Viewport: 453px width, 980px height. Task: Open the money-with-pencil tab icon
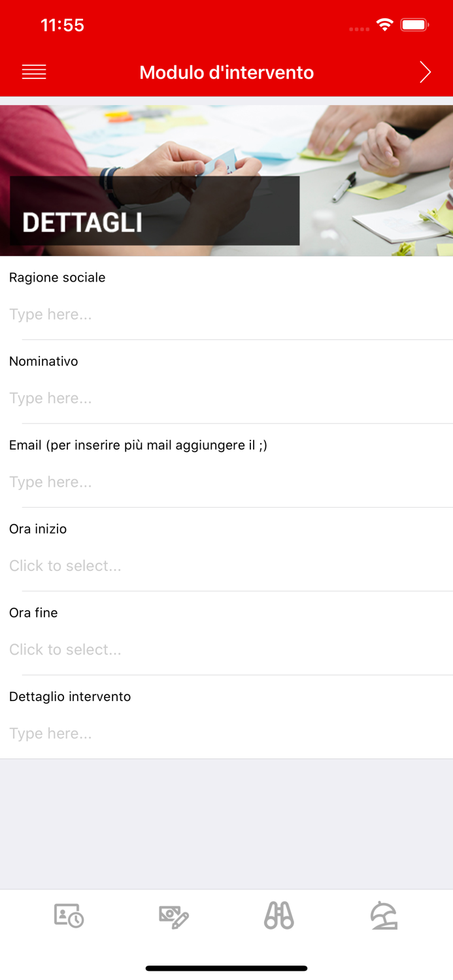174,916
